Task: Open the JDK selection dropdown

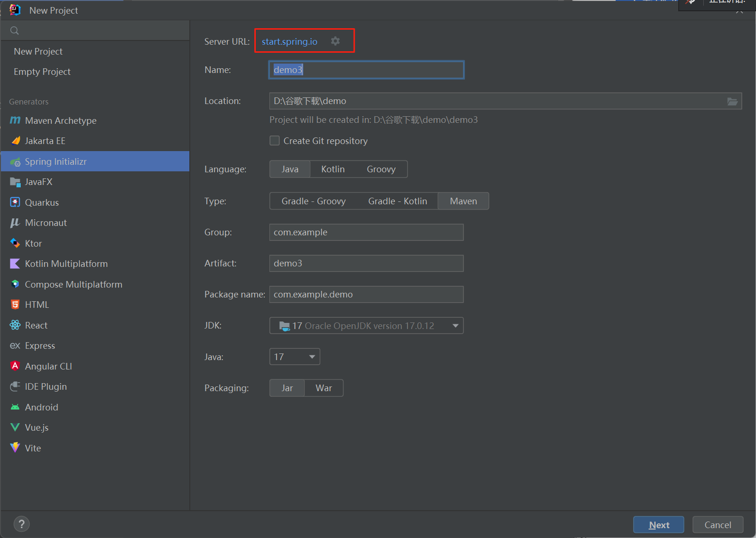Action: tap(455, 325)
